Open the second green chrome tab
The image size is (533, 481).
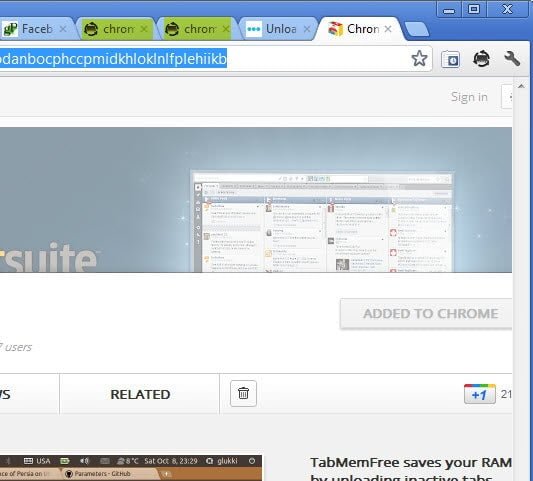[198, 29]
